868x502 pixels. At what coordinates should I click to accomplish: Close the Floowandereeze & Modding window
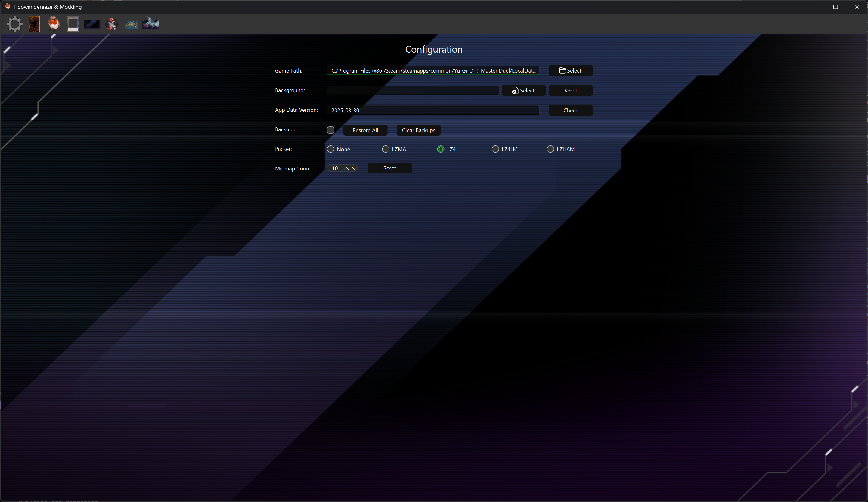[x=857, y=7]
